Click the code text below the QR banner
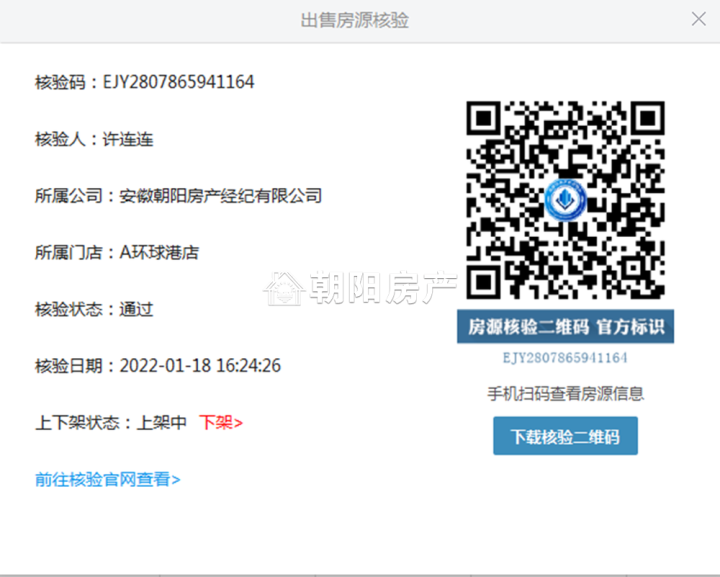Image resolution: width=720 pixels, height=577 pixels. 565,357
